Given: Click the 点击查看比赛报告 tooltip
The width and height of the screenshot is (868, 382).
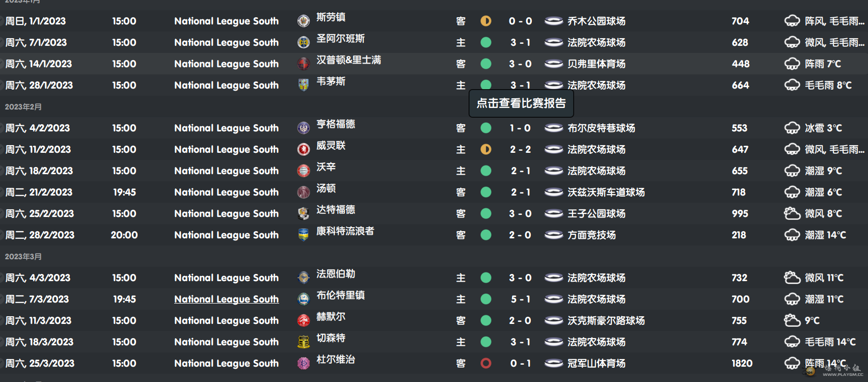Looking at the screenshot, I should click(521, 103).
